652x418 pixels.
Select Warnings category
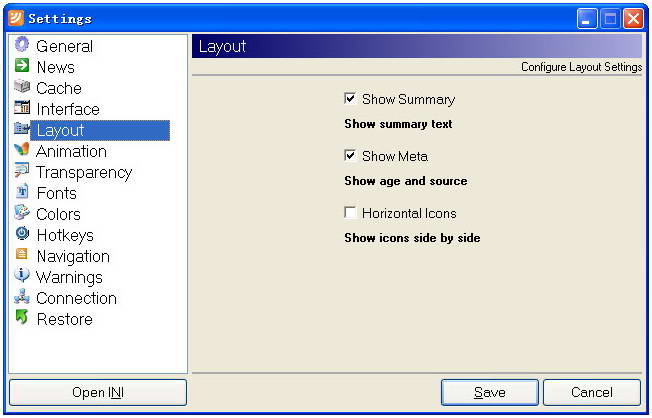69,277
